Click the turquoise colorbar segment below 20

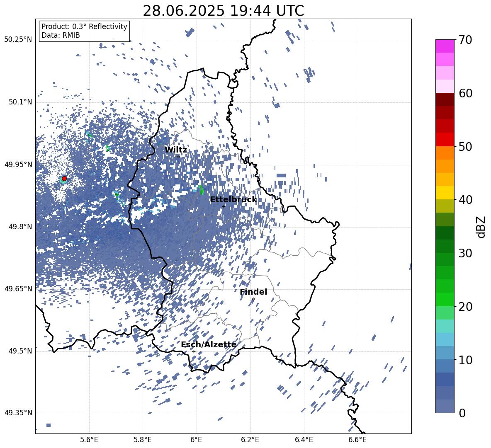[445, 326]
